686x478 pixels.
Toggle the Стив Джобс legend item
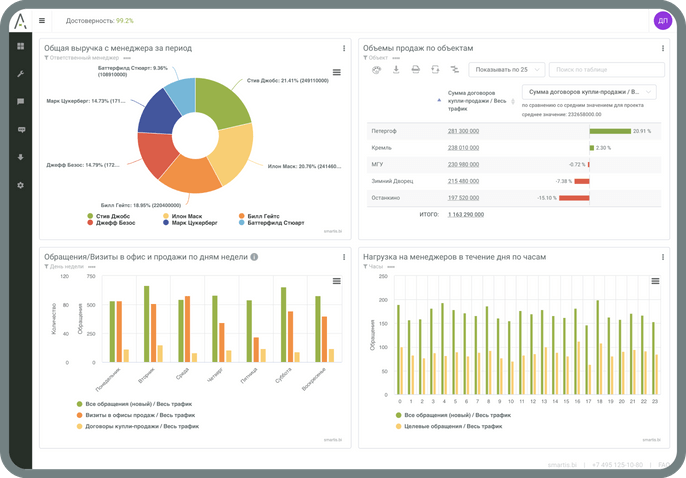click(110, 215)
